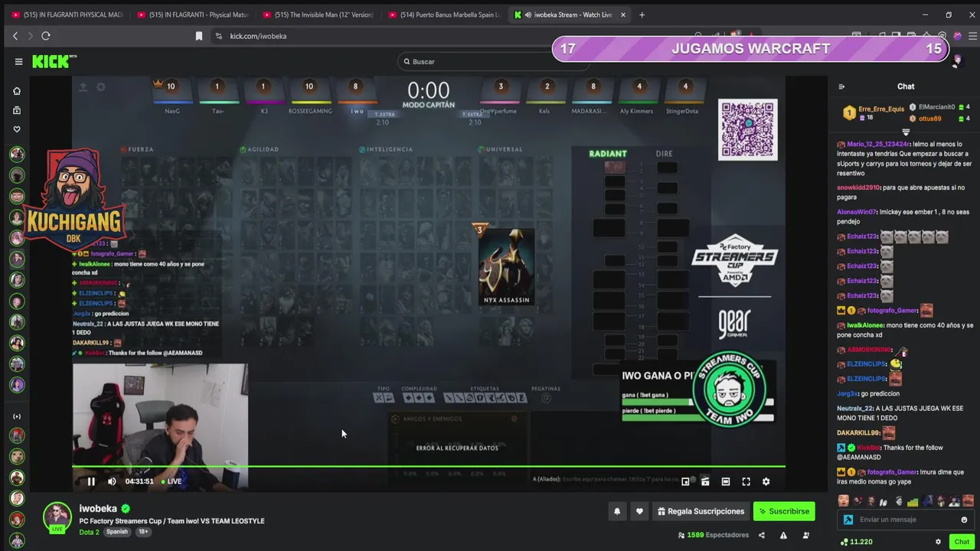This screenshot has height=551, width=980.
Task: Click Regala Suscripciones button
Action: (701, 511)
